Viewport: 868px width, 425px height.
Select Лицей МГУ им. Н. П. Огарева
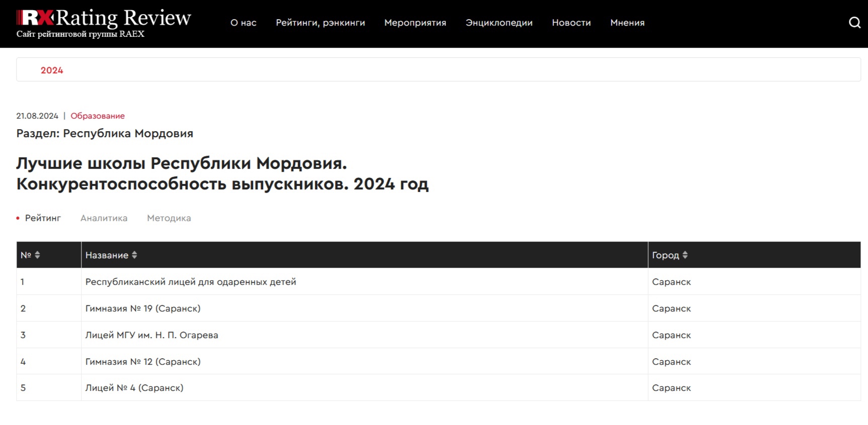[152, 335]
